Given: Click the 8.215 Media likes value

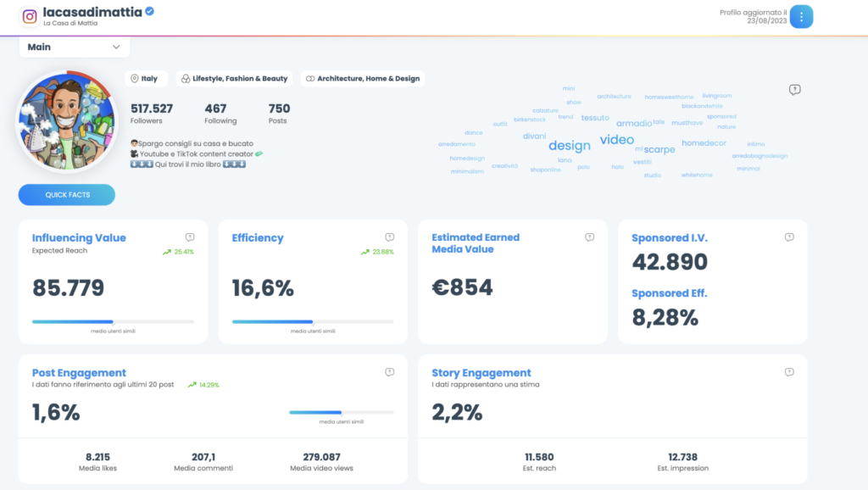Looking at the screenshot, I should click(97, 457).
